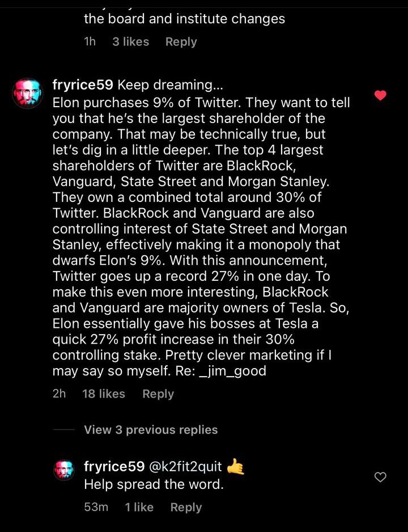Screen dimensions: 408x532
Task: Tap fryrice59 username in the reply
Action: click(x=114, y=467)
